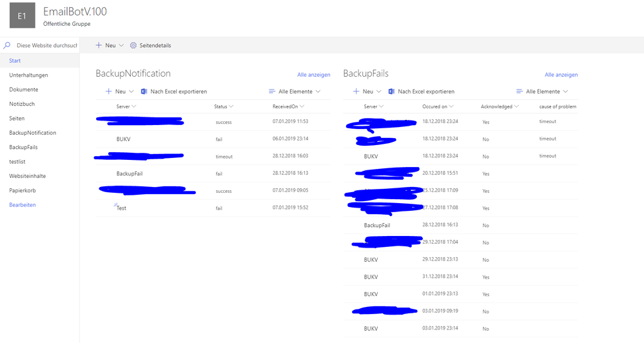Viewport: 644px width, 343px height.
Task: Click Alle anzeigen for BackupNotification
Action: (314, 74)
